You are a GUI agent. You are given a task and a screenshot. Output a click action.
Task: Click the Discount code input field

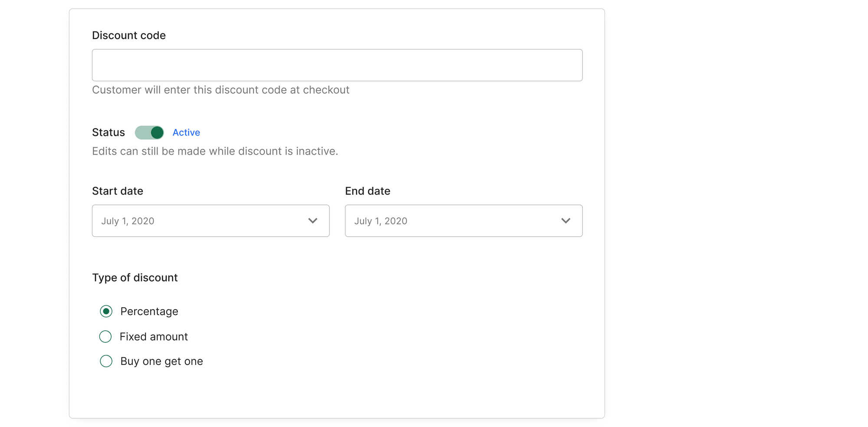click(x=337, y=65)
